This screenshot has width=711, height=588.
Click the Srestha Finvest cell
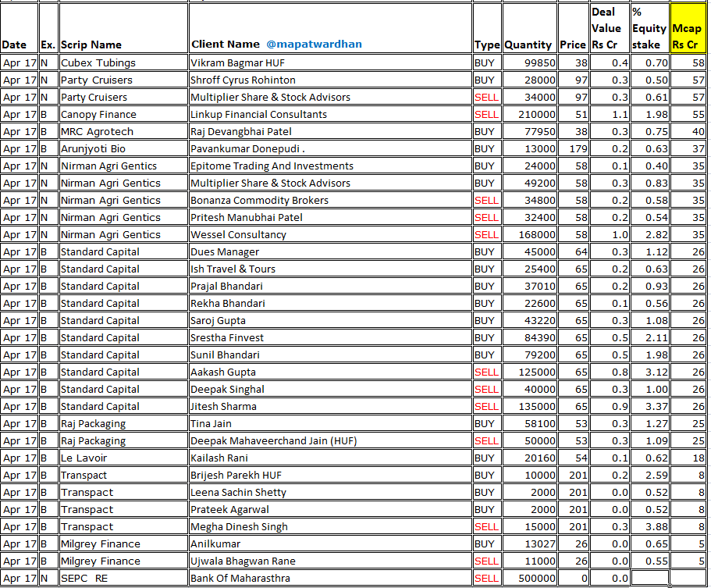click(330, 338)
